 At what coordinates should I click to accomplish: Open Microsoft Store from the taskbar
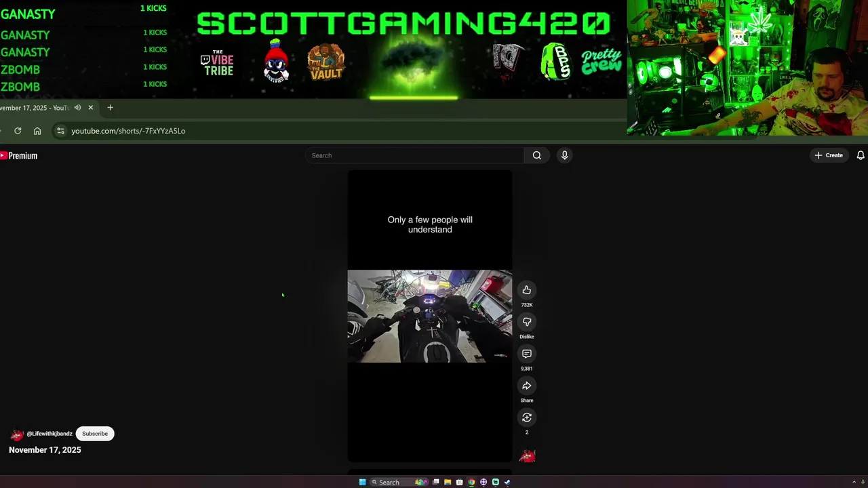pos(459,482)
